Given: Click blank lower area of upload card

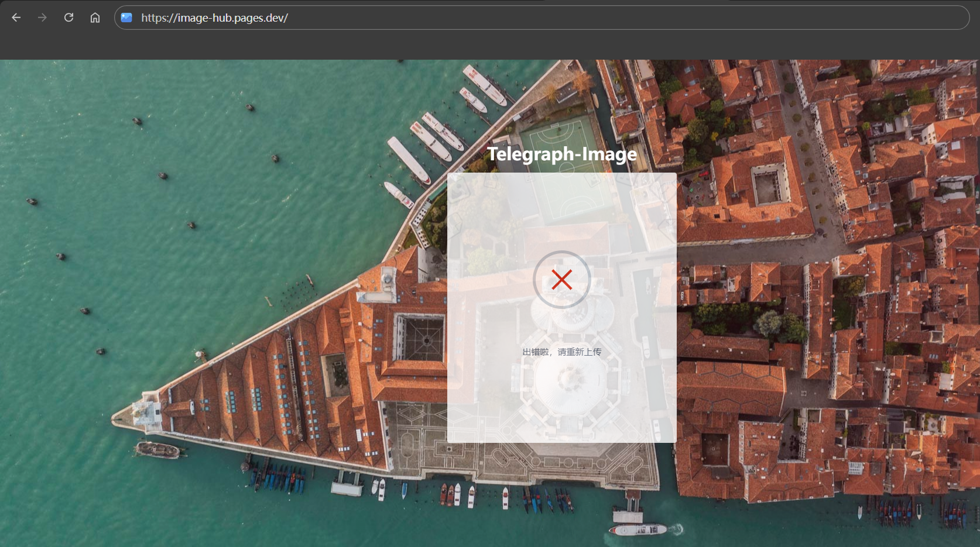Looking at the screenshot, I should (x=561, y=410).
